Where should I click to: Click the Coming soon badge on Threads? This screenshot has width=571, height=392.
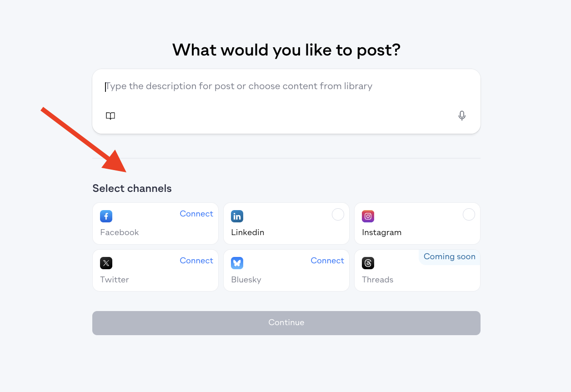pyautogui.click(x=449, y=257)
